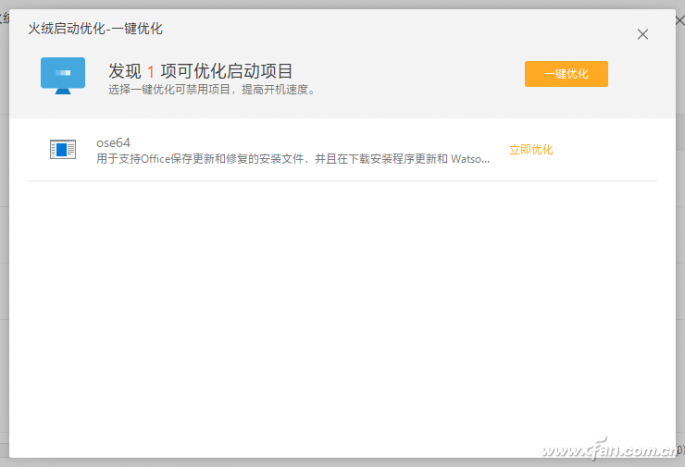Click the 选择一键优化可禁用项目 subtitle

click(211, 90)
